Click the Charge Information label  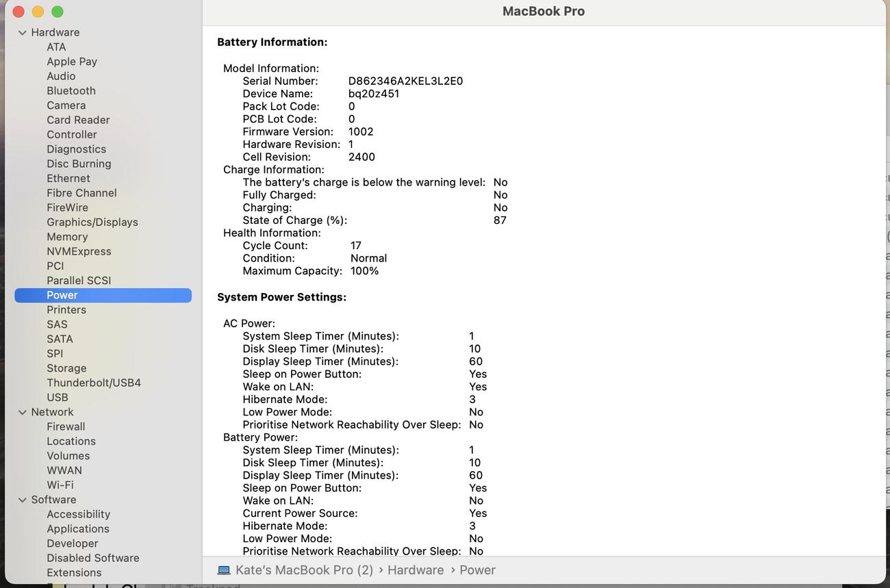[x=274, y=170]
